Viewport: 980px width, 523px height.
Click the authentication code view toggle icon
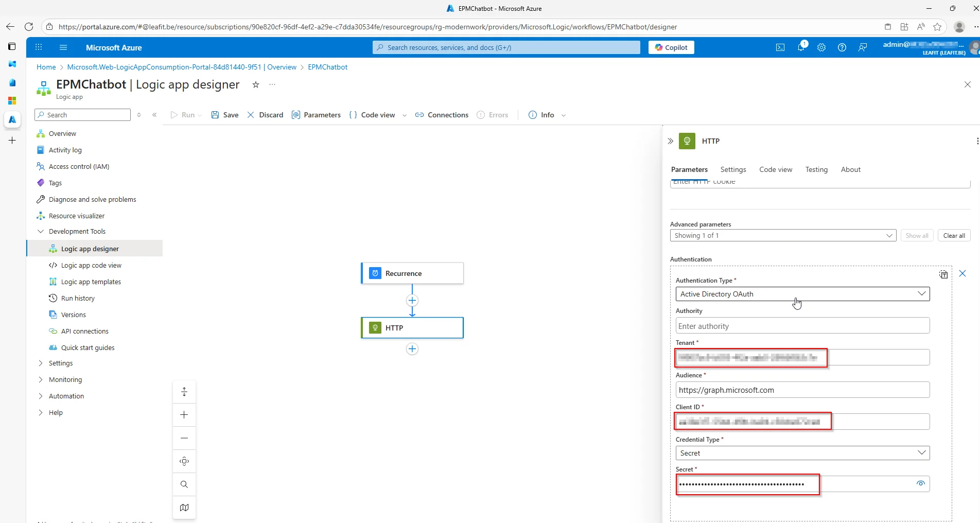coord(943,274)
